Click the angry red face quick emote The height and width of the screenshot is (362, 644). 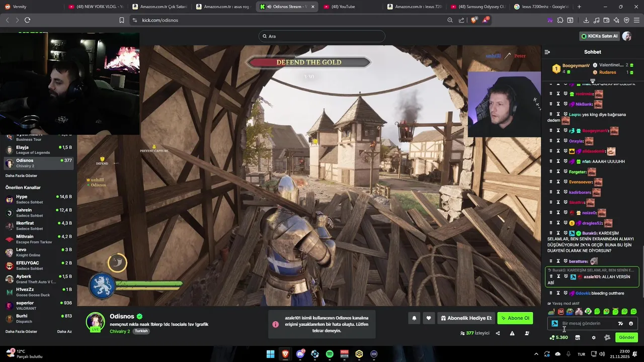click(560, 312)
